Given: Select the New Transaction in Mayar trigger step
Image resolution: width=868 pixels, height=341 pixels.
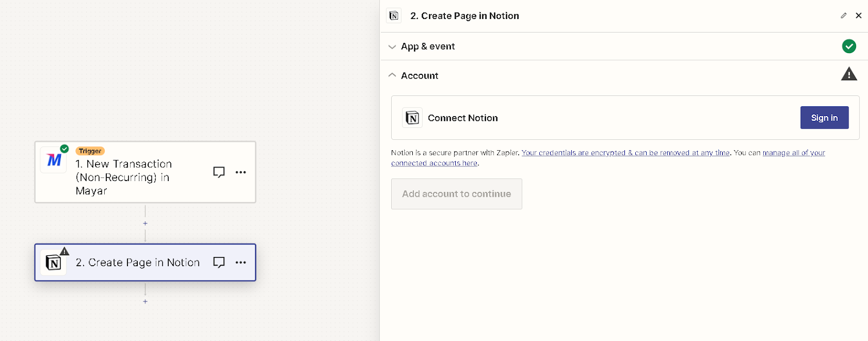Looking at the screenshot, I should [x=145, y=172].
